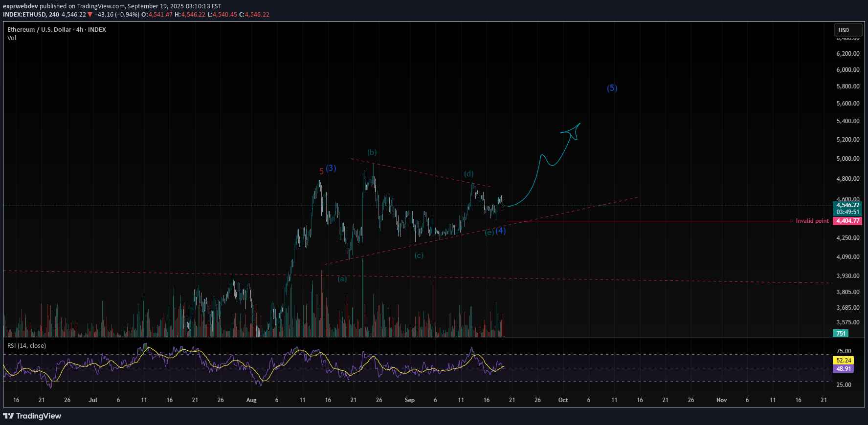Click the teal (d) wave marker
This screenshot has height=425, width=868.
468,174
